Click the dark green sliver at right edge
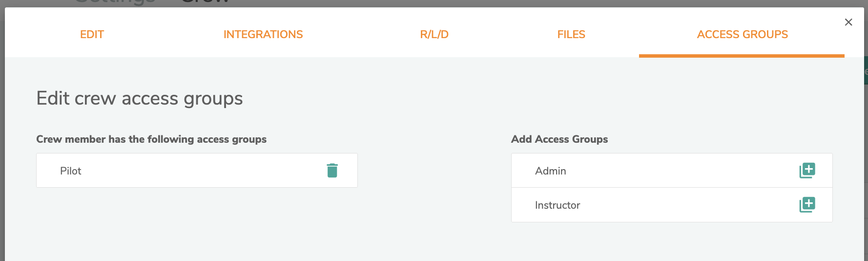 click(x=866, y=71)
